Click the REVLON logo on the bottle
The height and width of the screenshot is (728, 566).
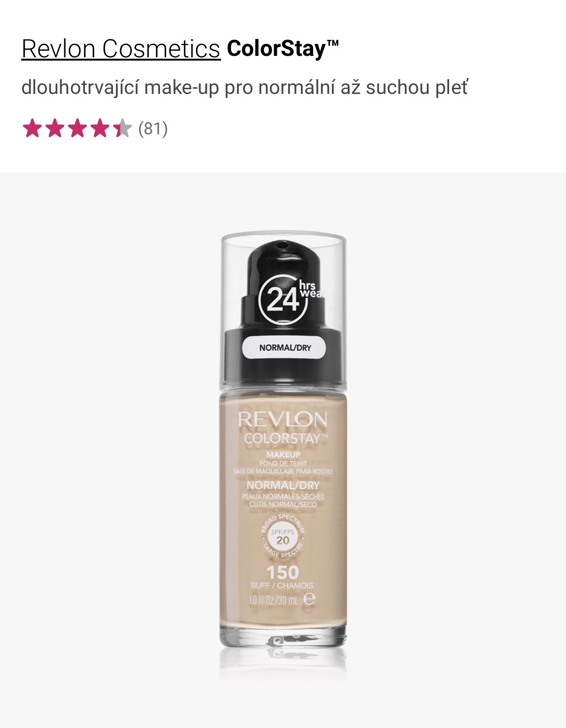tap(283, 419)
